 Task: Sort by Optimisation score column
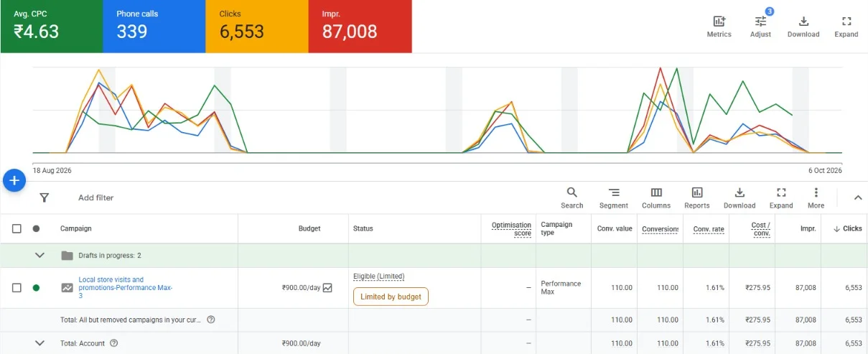click(511, 228)
